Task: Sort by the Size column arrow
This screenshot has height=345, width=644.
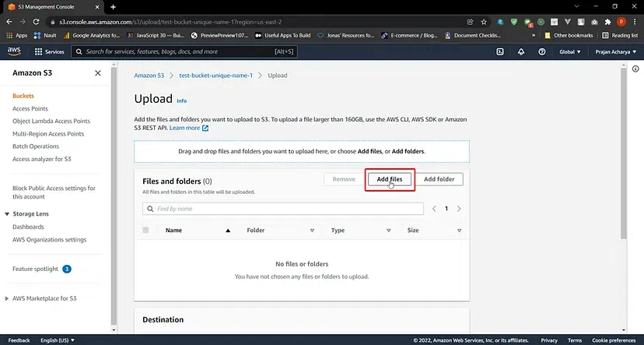Action: pyautogui.click(x=459, y=231)
